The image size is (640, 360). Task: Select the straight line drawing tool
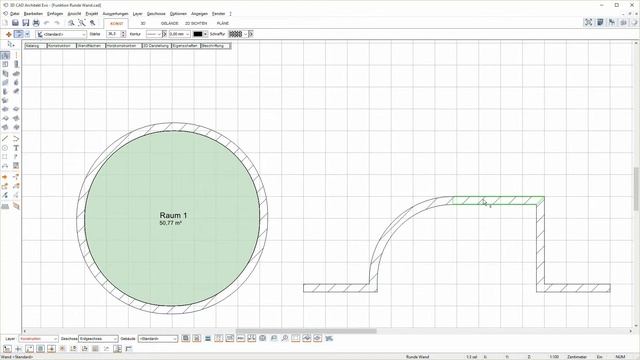point(5,139)
